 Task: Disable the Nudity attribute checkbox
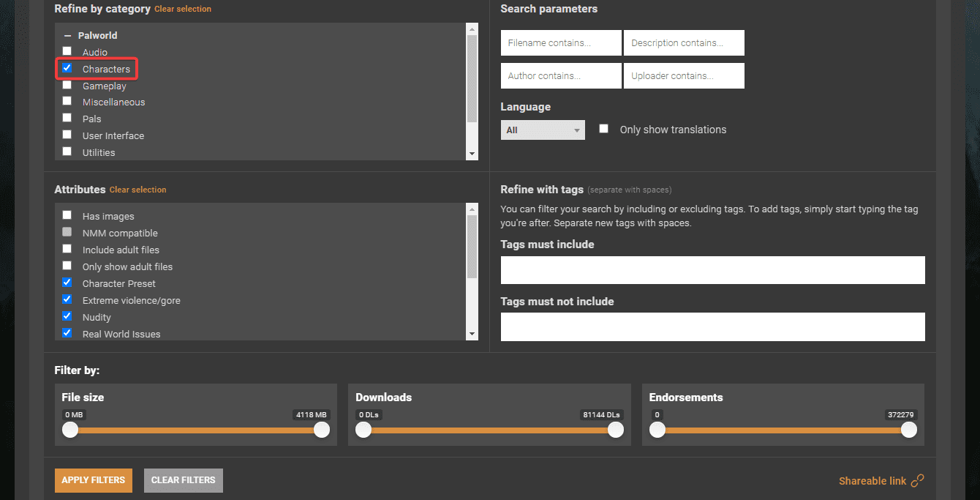click(67, 316)
